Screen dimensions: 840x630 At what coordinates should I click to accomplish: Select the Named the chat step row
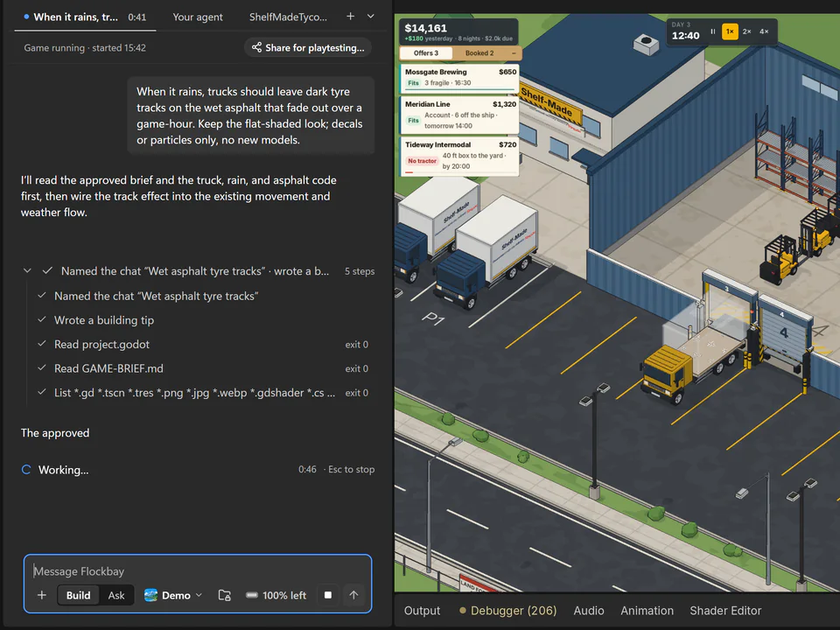202,296
